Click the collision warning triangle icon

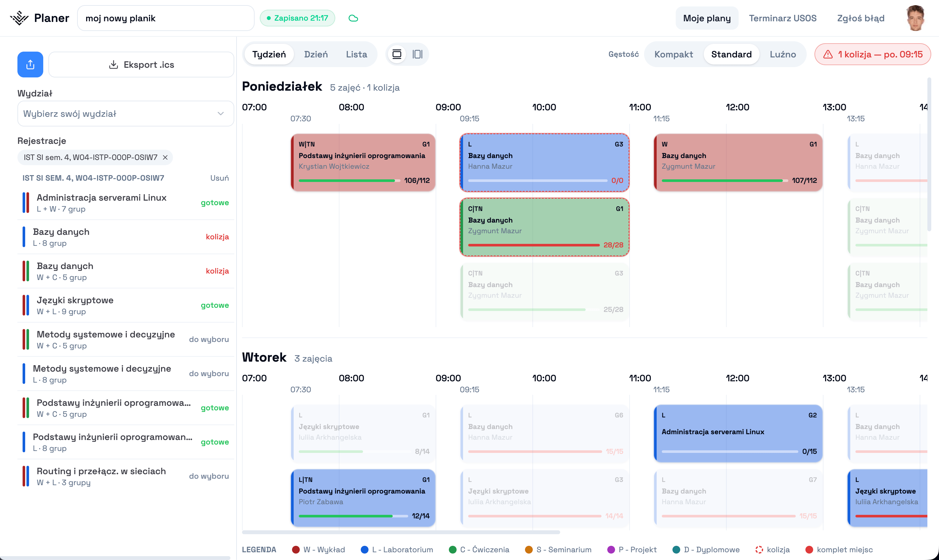(828, 54)
